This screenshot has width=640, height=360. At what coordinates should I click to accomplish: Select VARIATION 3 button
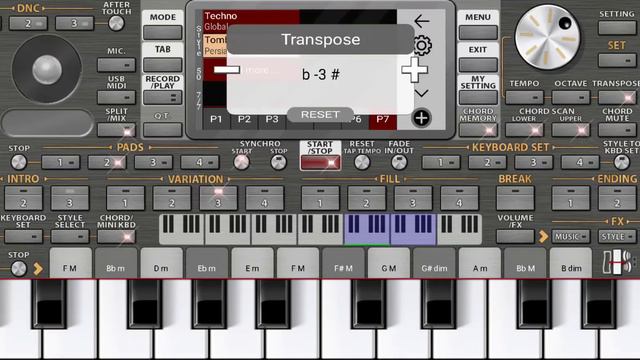tap(218, 198)
